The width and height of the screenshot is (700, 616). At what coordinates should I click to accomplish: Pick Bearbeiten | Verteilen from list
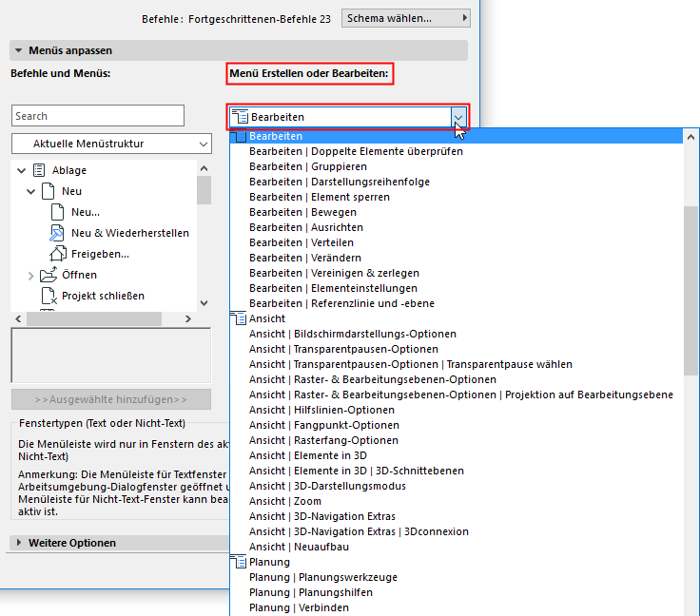click(301, 242)
